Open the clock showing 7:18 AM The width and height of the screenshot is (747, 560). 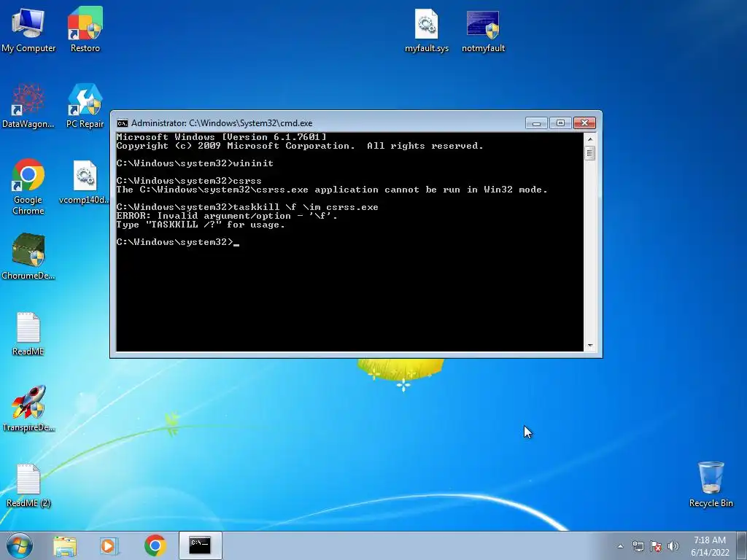tap(710, 545)
